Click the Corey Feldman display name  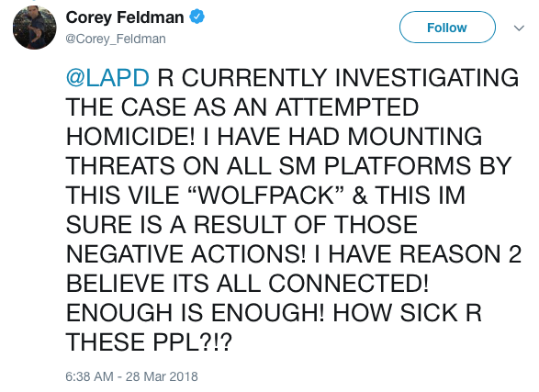click(x=125, y=17)
